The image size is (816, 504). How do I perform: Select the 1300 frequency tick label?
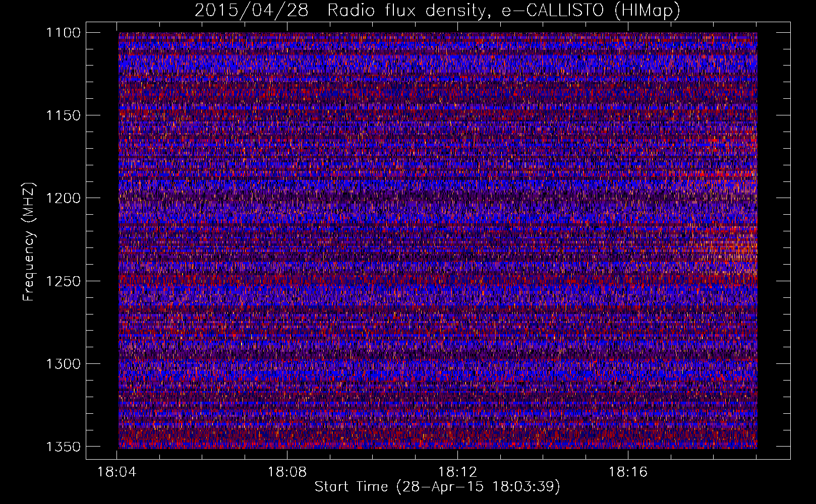63,363
